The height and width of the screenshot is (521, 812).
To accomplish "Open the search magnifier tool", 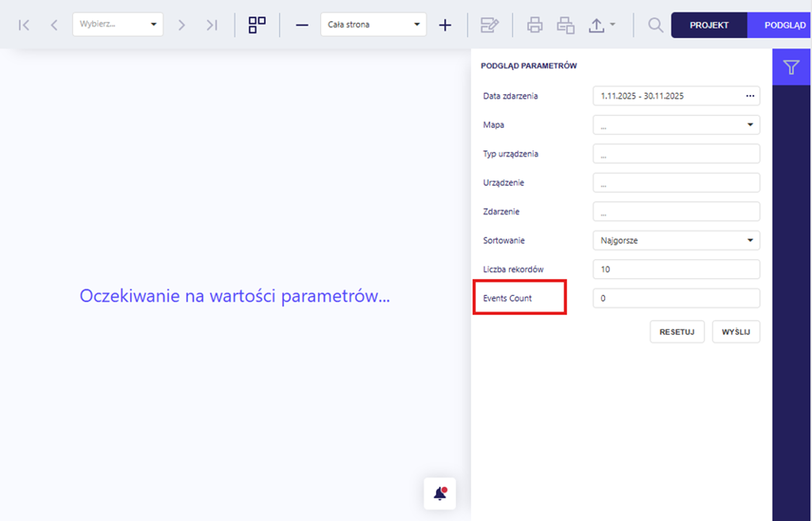I will pos(655,25).
